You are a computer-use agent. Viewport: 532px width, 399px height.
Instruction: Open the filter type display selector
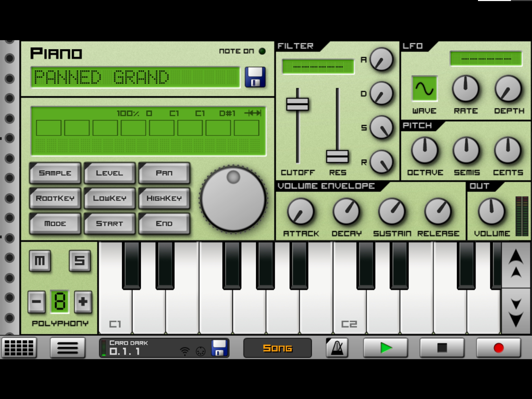click(x=318, y=67)
